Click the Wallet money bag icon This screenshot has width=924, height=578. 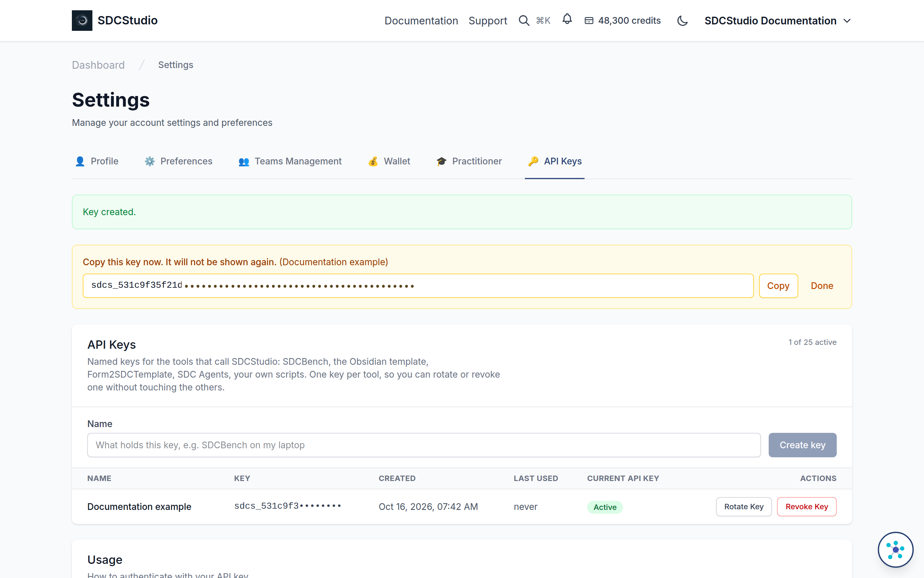[x=373, y=161]
